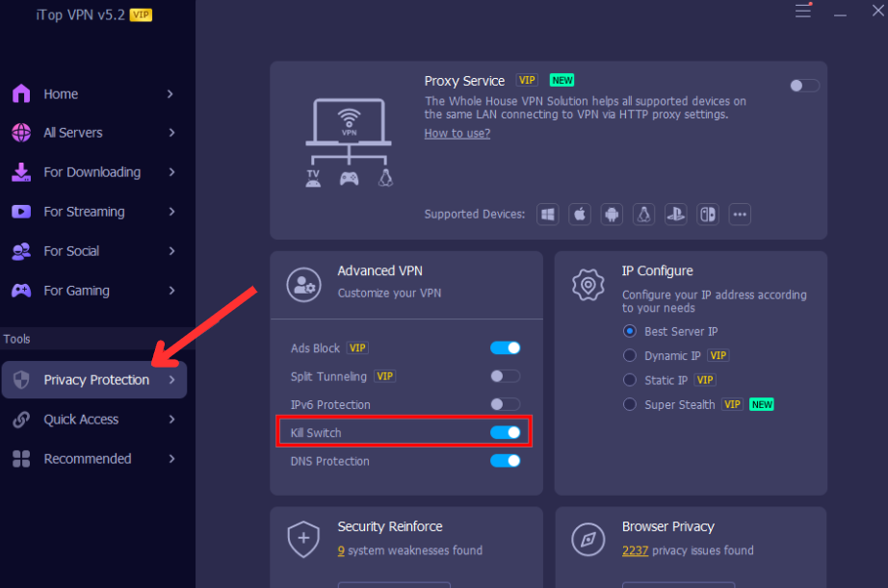Image resolution: width=888 pixels, height=588 pixels.
Task: Click the IP Configure heading
Action: click(x=657, y=271)
